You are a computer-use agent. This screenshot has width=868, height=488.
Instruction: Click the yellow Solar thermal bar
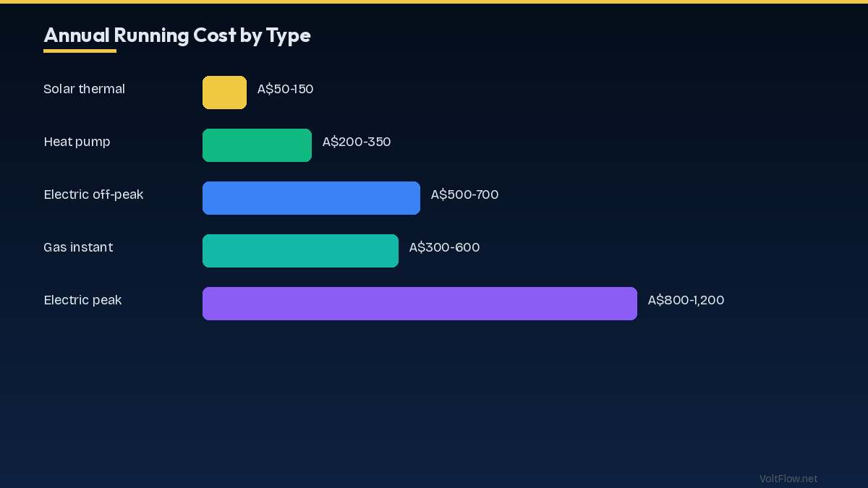[x=224, y=93]
